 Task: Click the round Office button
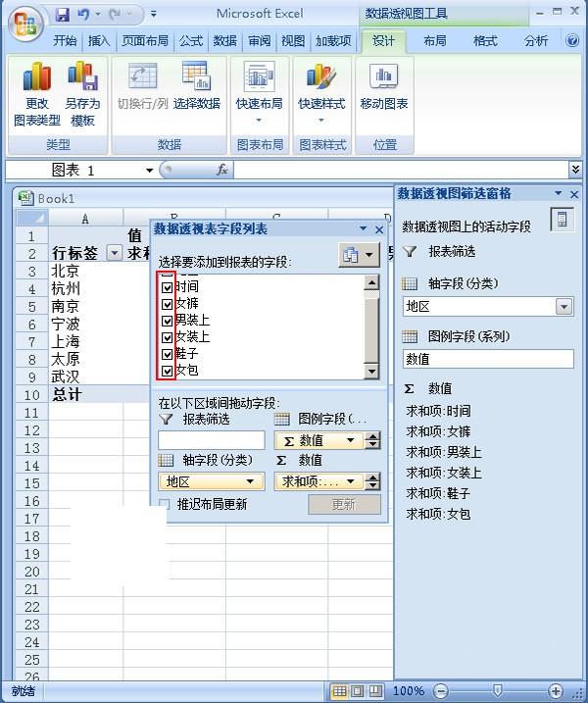pyautogui.click(x=25, y=20)
